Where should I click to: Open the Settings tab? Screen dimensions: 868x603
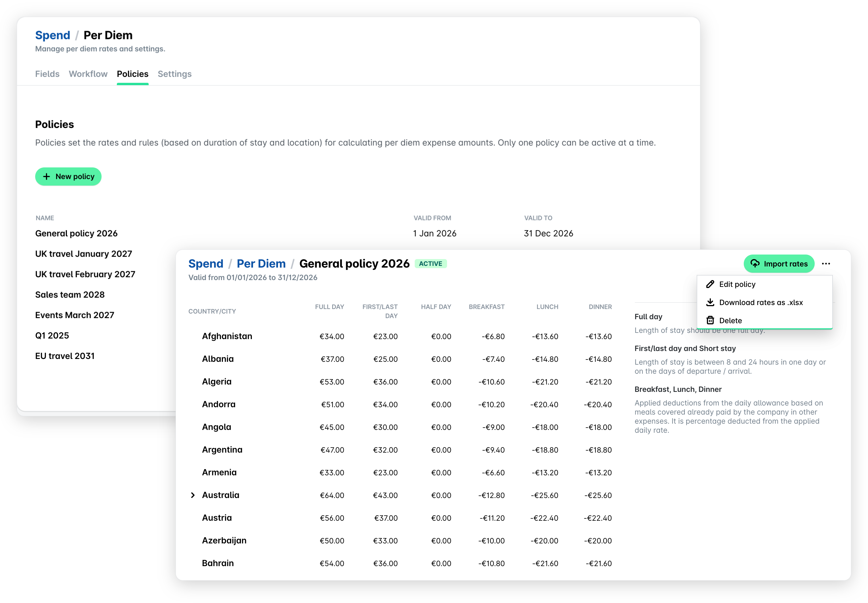click(174, 74)
